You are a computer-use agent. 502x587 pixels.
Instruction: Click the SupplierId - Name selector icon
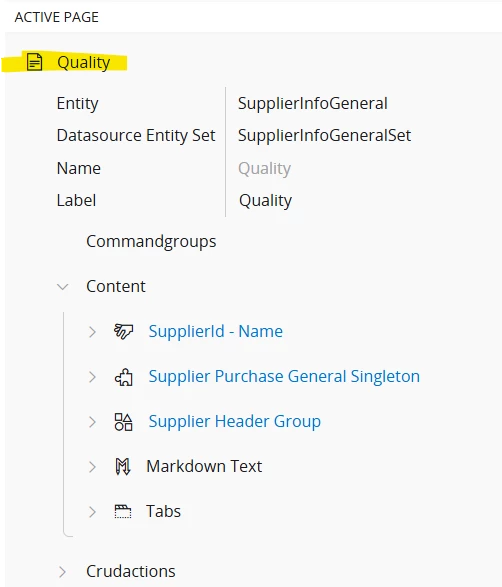tap(123, 332)
